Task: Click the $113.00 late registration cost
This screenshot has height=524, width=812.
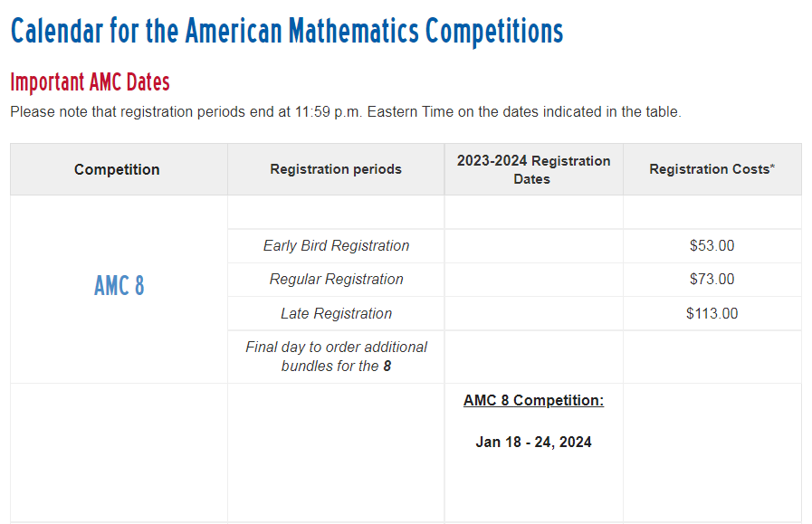Action: tap(712, 314)
